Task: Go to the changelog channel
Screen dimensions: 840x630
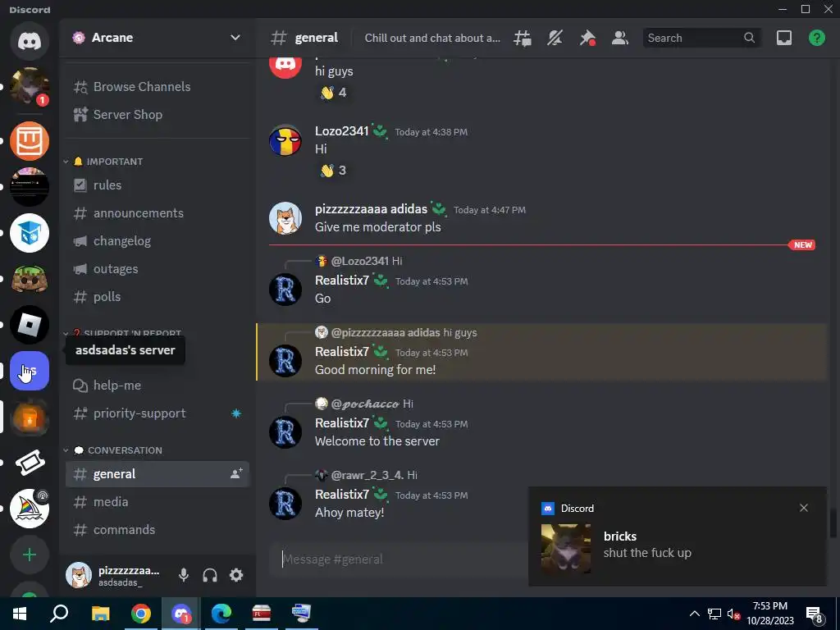Action: point(157,241)
